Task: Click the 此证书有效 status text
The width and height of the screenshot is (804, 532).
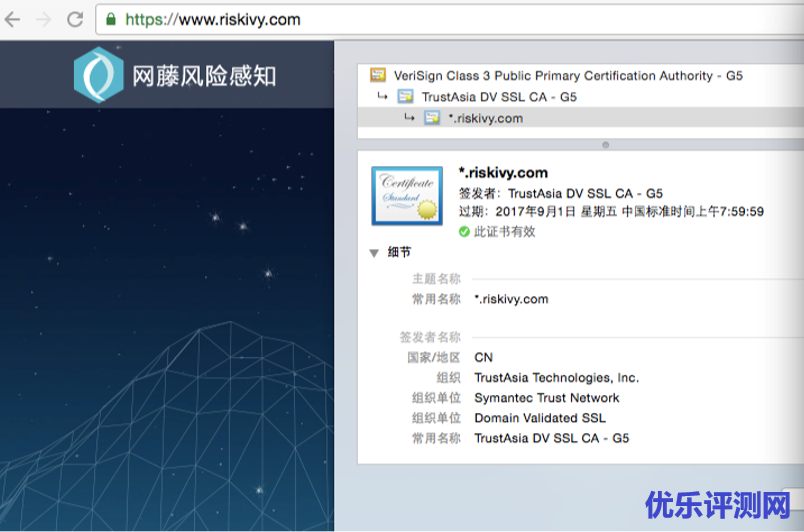Action: pyautogui.click(x=505, y=232)
